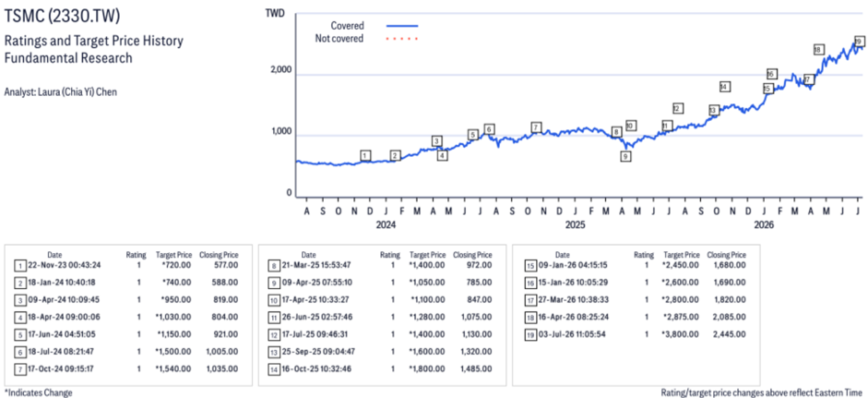Click the date "16-Oct-25 10:32:46"
Screen dimensions: 868x398
(x=315, y=368)
